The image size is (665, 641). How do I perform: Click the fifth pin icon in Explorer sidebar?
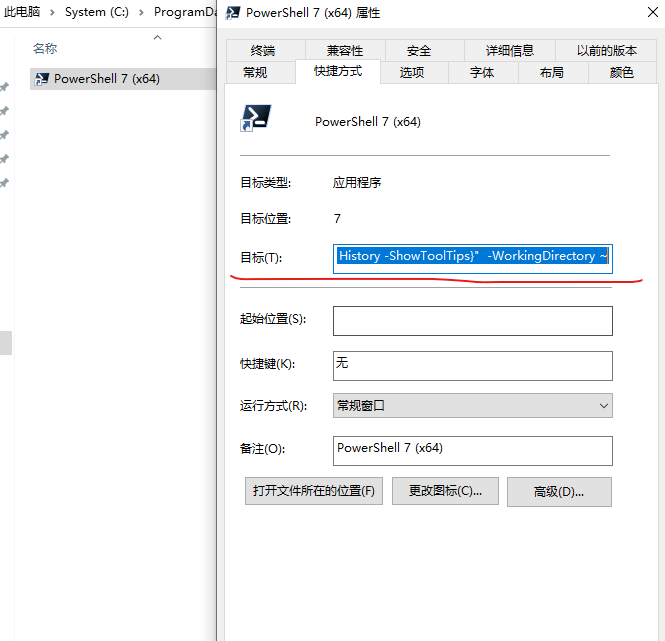4,183
